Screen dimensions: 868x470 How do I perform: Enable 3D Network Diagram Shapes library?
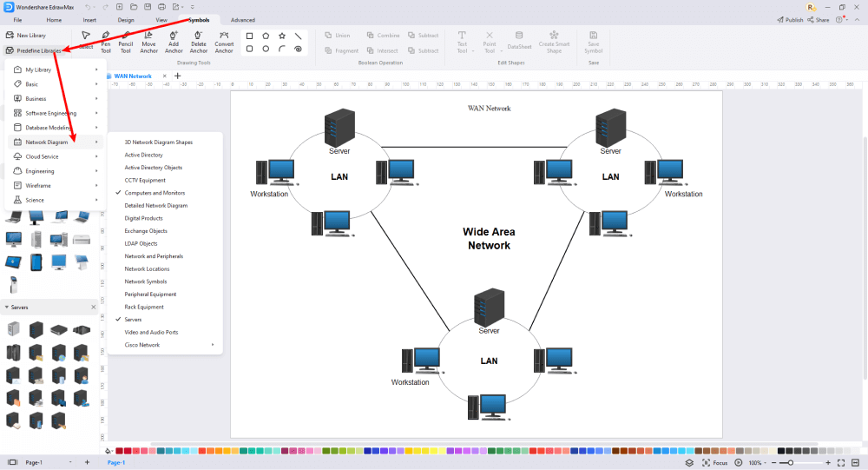158,142
